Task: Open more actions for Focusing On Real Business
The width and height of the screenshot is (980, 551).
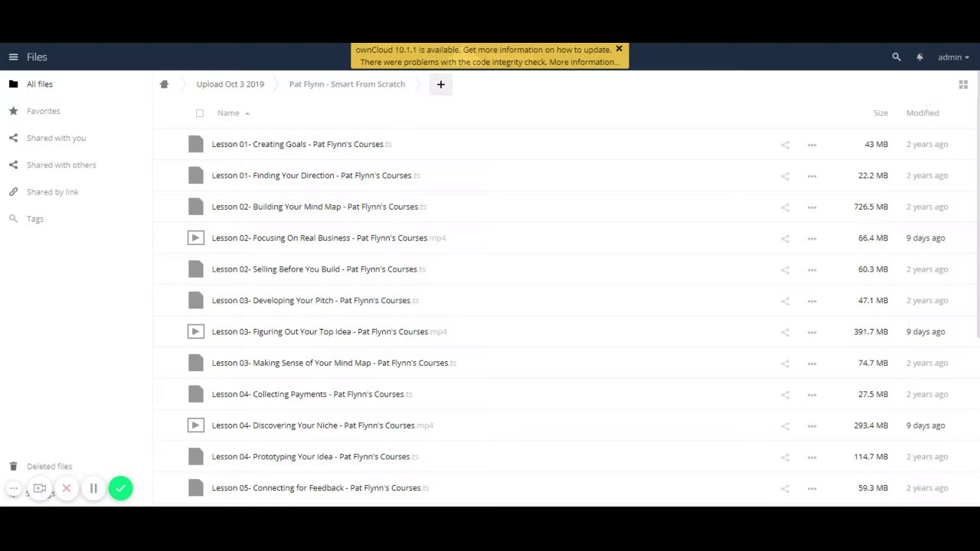Action: [812, 239]
